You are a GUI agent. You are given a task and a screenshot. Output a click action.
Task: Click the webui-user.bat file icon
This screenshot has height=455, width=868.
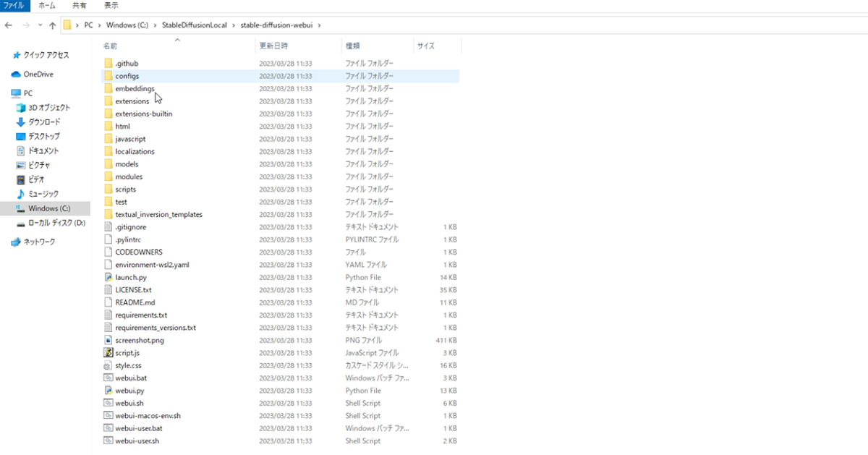[109, 428]
